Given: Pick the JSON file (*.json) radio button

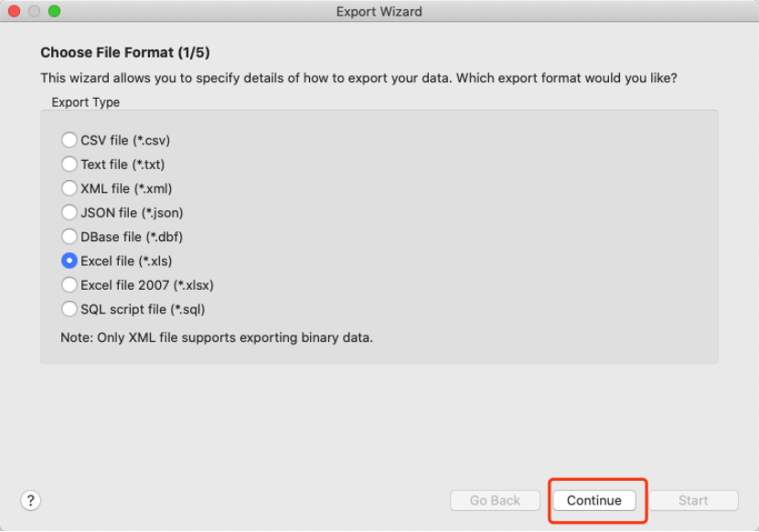Looking at the screenshot, I should pos(69,213).
